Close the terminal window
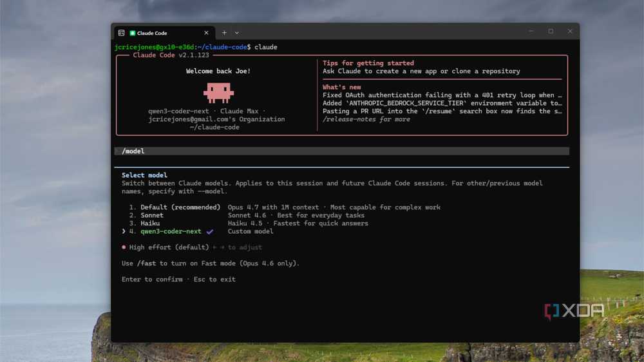Image resolution: width=644 pixels, height=362 pixels. click(570, 31)
